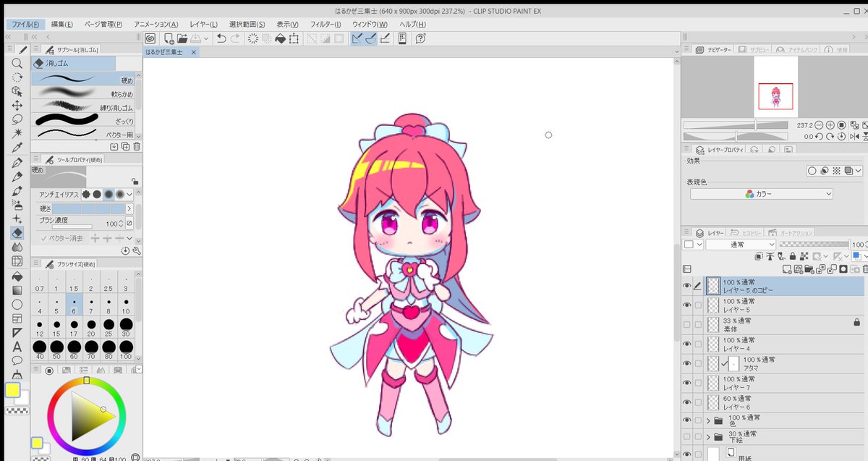The width and height of the screenshot is (868, 461).
Task: Expand hardness setting arrow
Action: click(x=130, y=208)
